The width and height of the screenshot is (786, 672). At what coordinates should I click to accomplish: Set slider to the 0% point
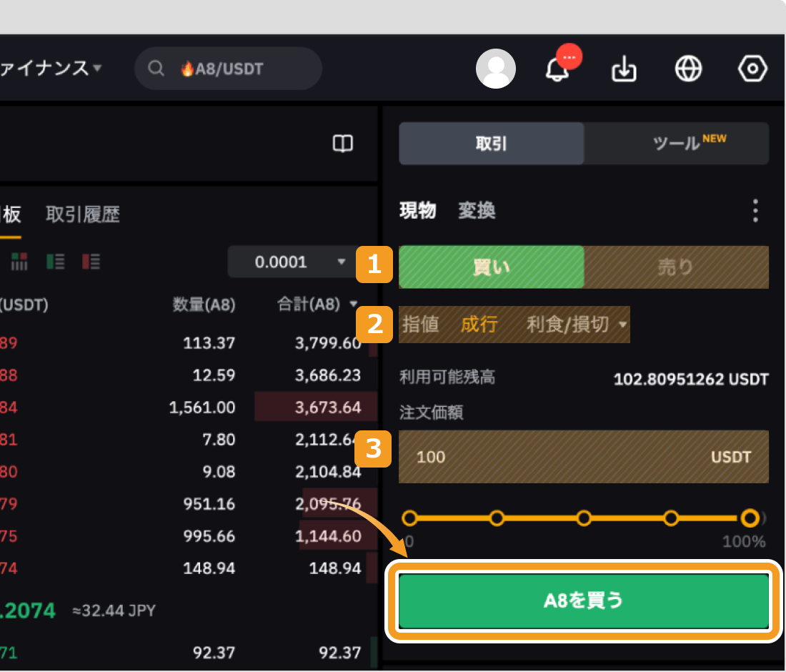tap(409, 518)
